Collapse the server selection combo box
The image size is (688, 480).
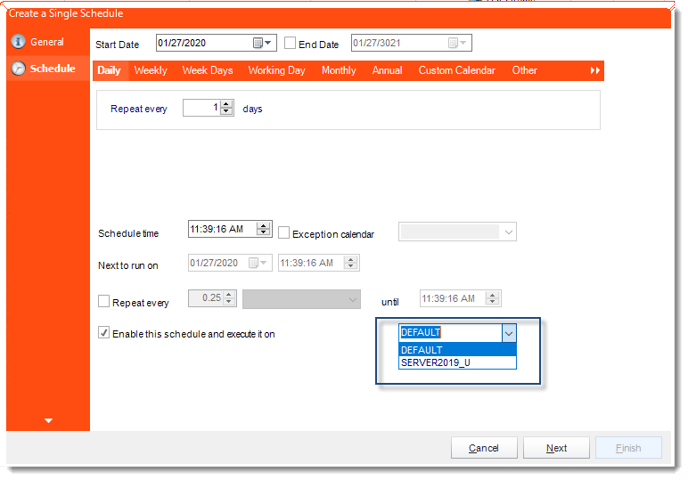(509, 333)
